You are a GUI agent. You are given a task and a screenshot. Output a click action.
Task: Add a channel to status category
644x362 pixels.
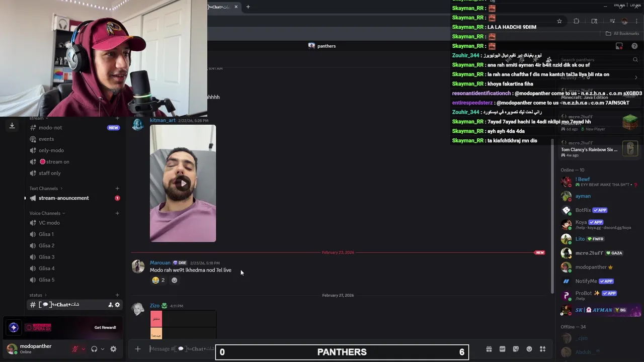coord(117,295)
